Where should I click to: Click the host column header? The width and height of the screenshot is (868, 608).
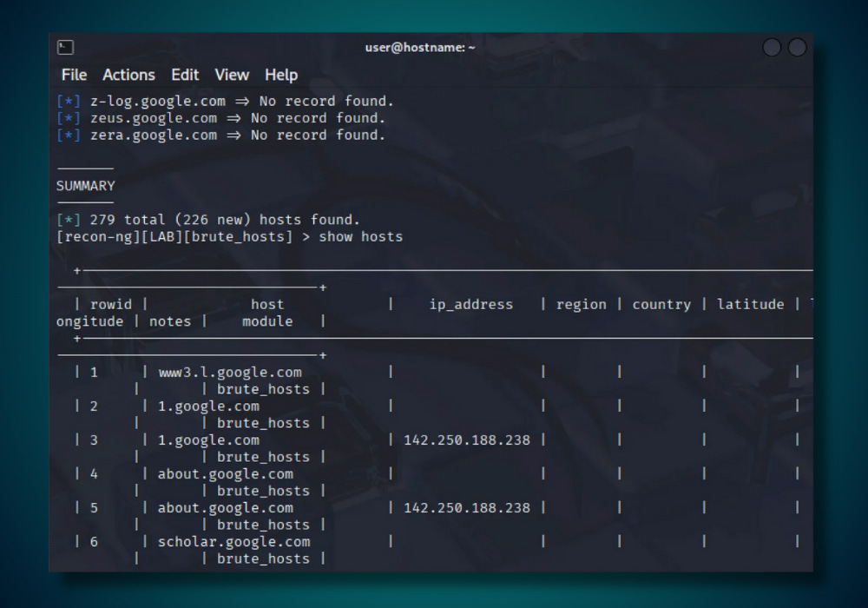click(267, 305)
